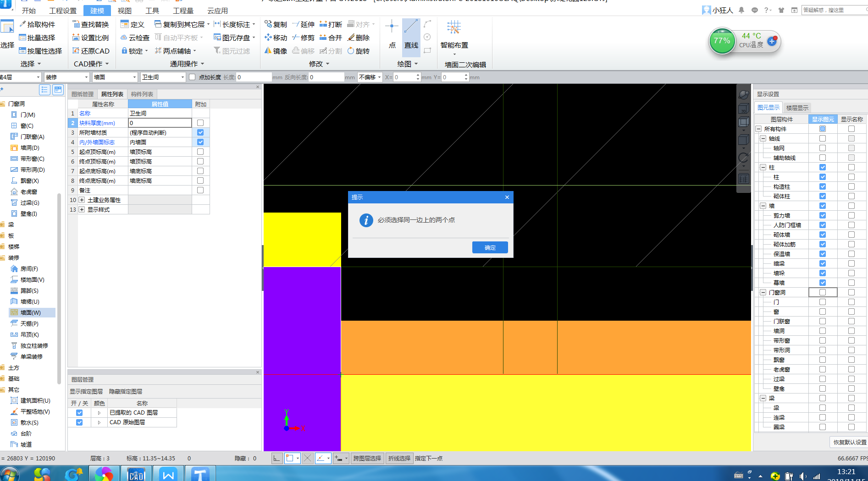Image resolution: width=868 pixels, height=481 pixels.
Task: Toggle 点加长度 checkbox
Action: click(x=192, y=77)
